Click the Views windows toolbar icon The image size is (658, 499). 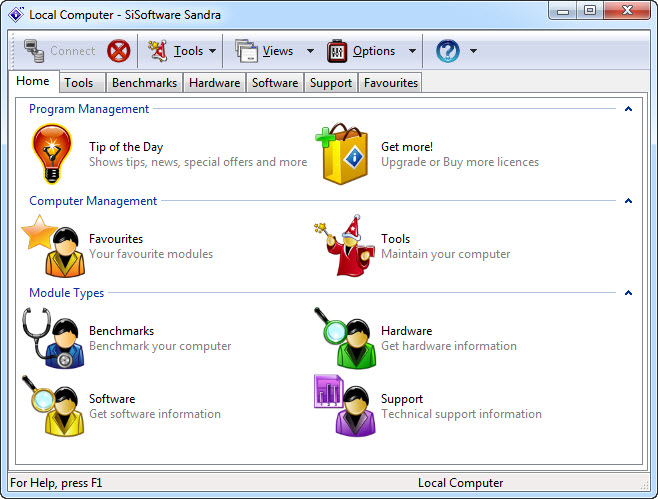[x=246, y=51]
